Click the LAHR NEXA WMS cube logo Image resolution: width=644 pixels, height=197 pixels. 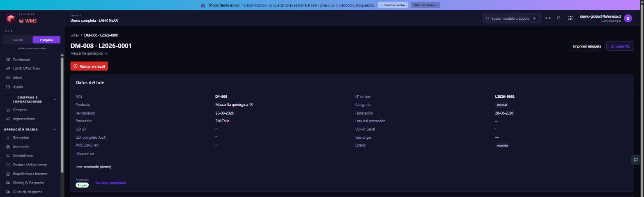11,18
